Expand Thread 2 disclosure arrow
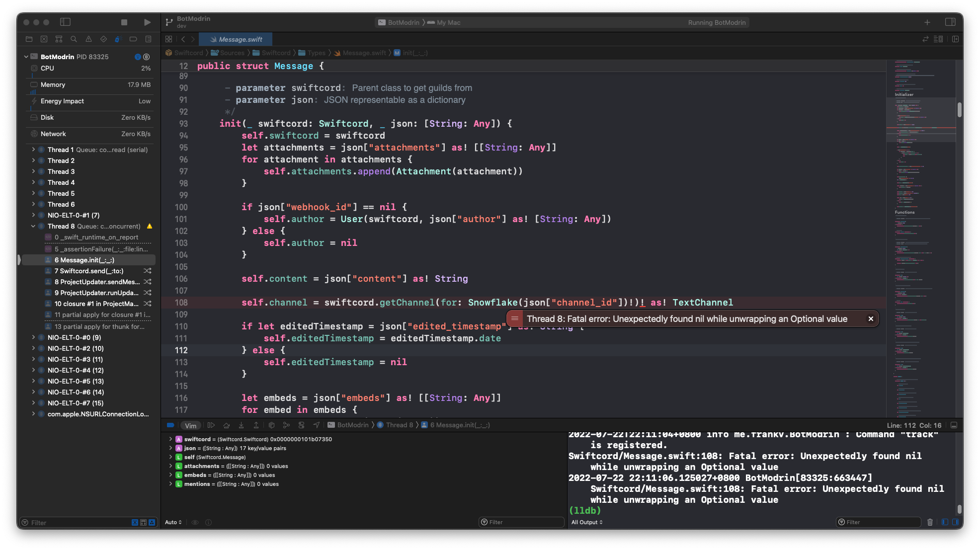Image resolution: width=980 pixels, height=550 pixels. click(x=33, y=160)
